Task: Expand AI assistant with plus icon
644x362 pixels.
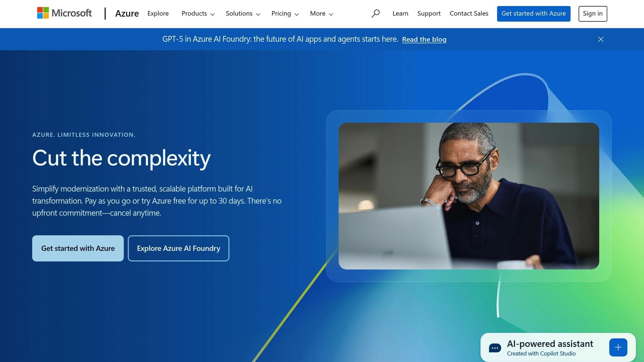Action: (x=618, y=347)
